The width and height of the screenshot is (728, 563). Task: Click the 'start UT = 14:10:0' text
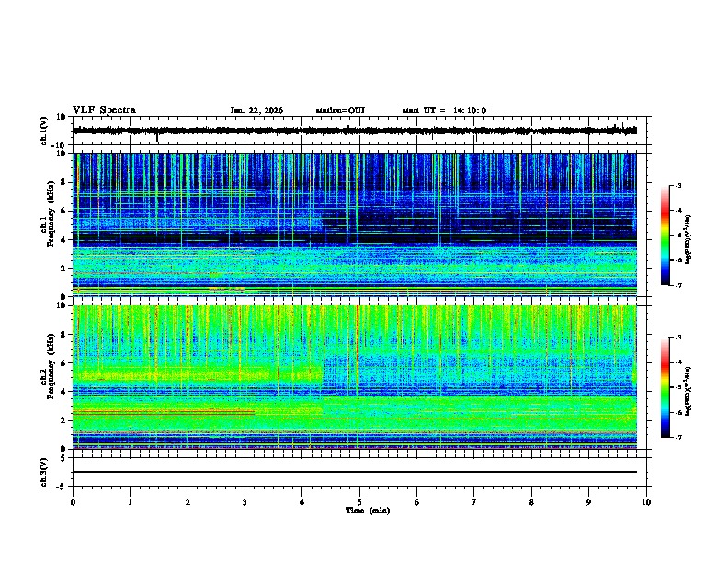click(x=444, y=110)
